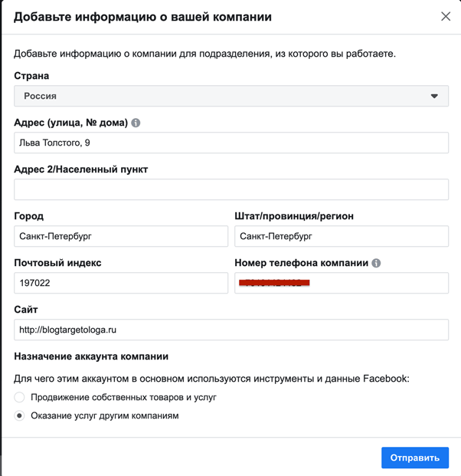Screen dimensions: 461x476
Task: Click the triangle arrow in the country selector
Action: click(x=434, y=97)
